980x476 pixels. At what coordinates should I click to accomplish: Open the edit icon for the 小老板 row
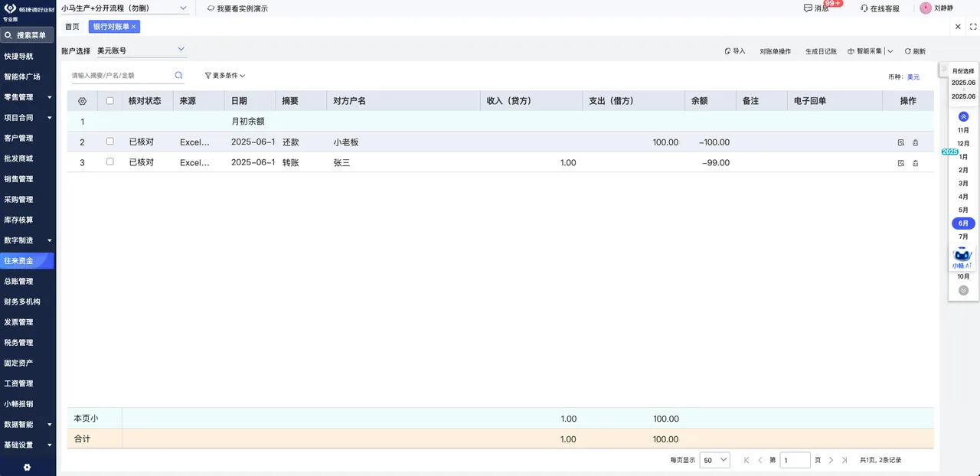pyautogui.click(x=900, y=142)
